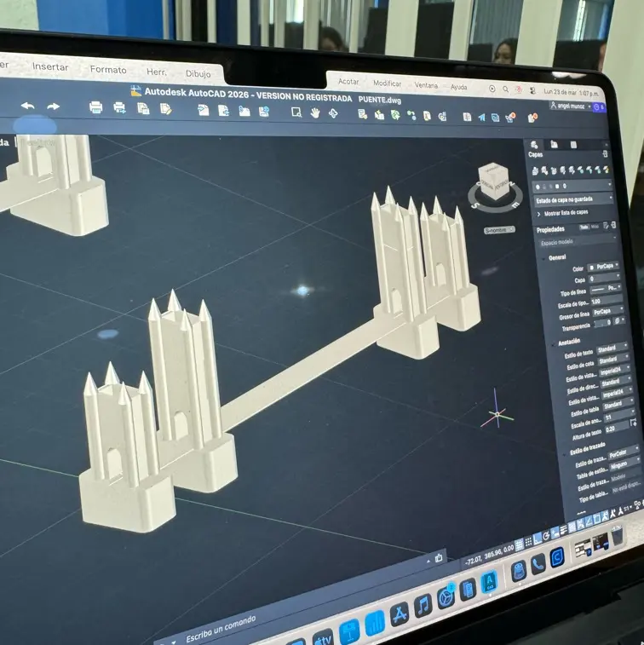This screenshot has width=644, height=645.
Task: Click the coordinates readout in status bar
Action: tap(489, 555)
